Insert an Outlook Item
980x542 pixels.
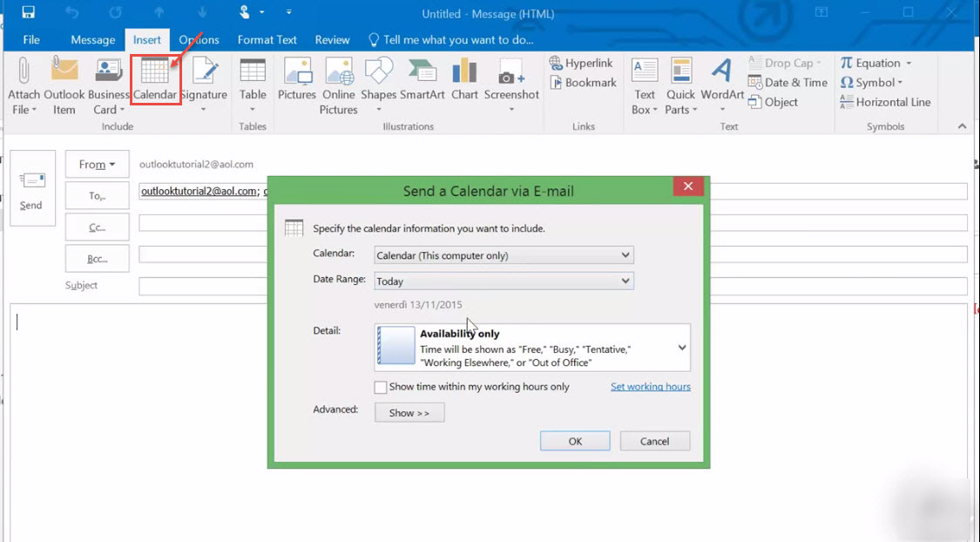coord(64,85)
